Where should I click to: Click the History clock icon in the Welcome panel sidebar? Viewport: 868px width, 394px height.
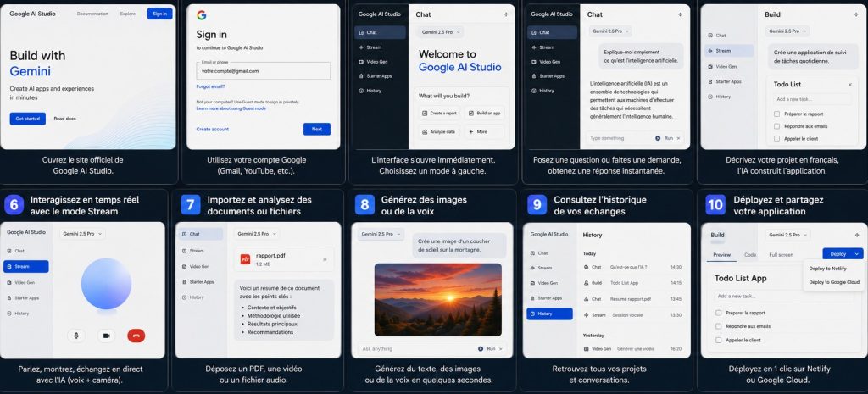[x=361, y=90]
